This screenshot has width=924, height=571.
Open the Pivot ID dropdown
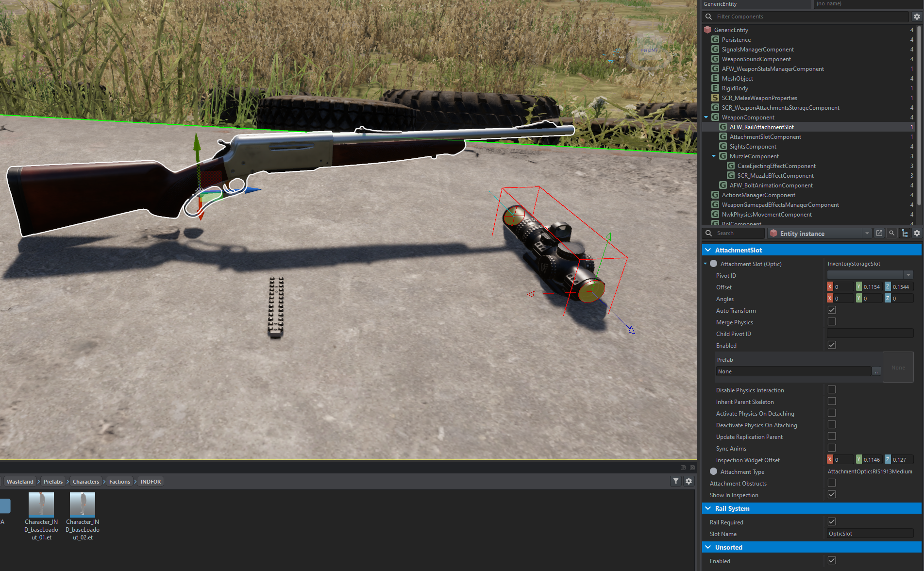click(908, 275)
